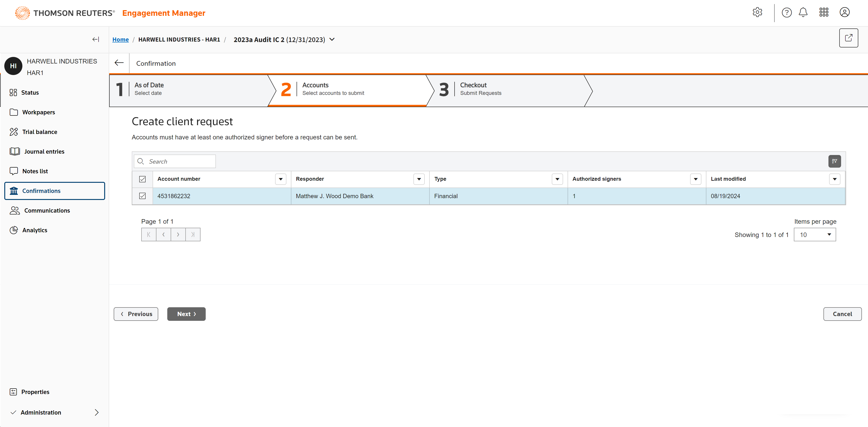Open the apps grid launcher
The height and width of the screenshot is (427, 868).
(x=823, y=12)
